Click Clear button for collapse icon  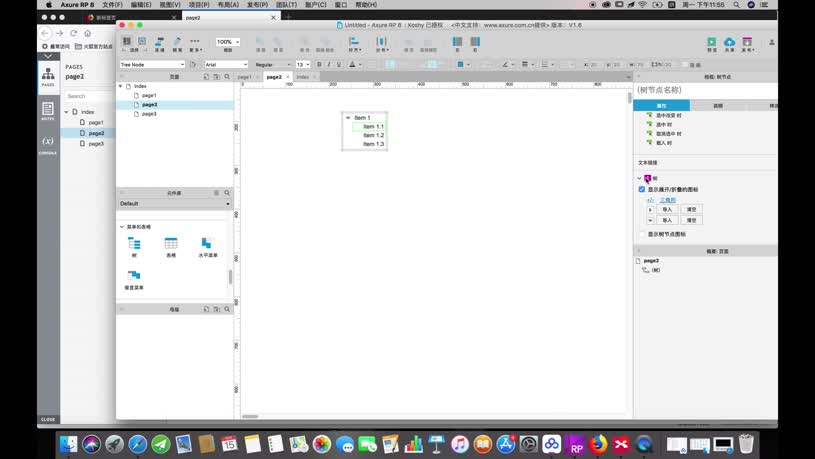[x=691, y=220]
